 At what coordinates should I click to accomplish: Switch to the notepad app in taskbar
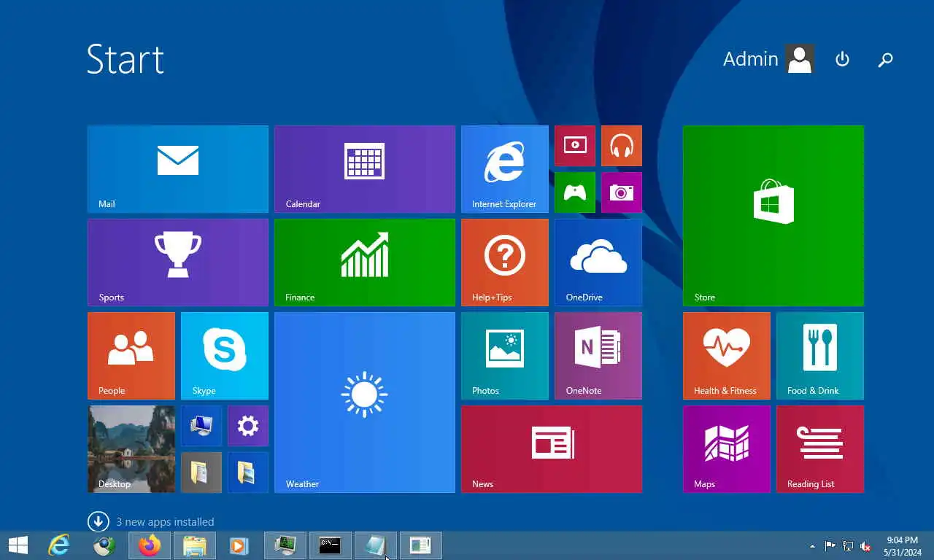coord(375,545)
